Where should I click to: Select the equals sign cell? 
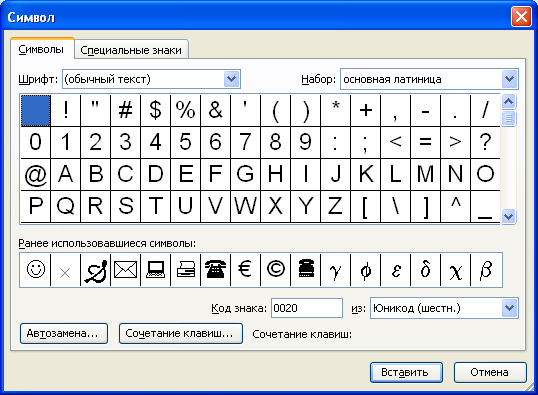(x=425, y=142)
